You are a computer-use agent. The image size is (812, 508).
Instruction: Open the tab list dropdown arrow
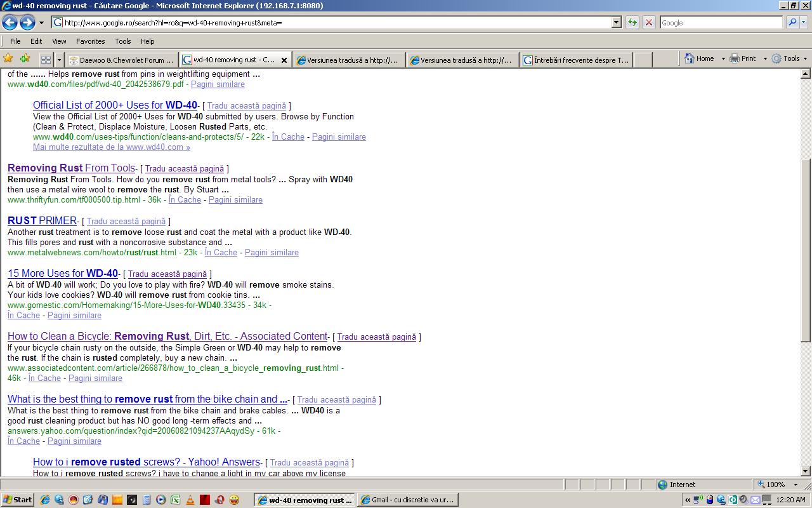[59, 60]
